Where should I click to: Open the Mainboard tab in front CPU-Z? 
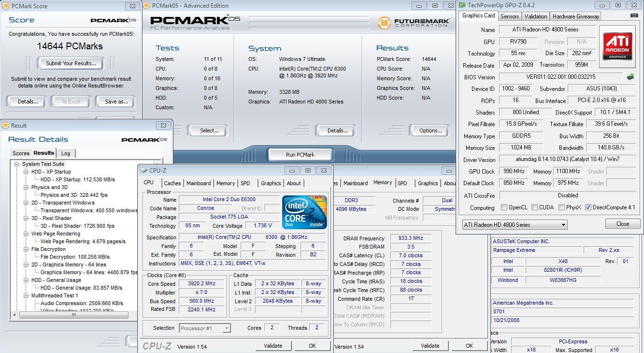click(x=199, y=183)
